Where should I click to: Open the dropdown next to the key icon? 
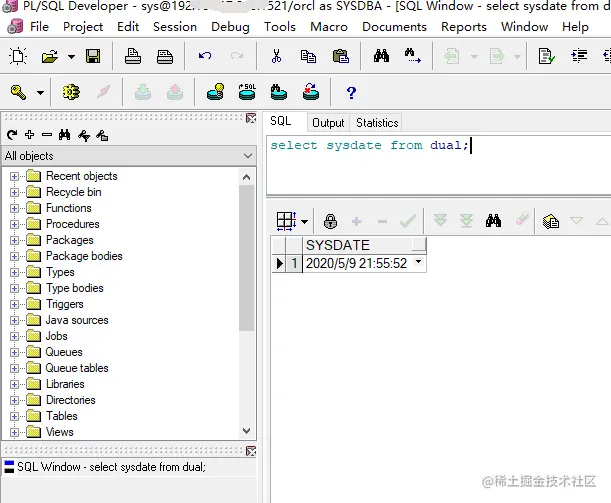coord(40,93)
